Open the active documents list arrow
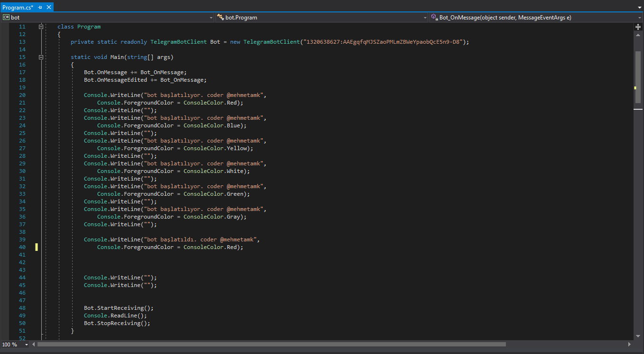This screenshot has width=644, height=354. (639, 8)
